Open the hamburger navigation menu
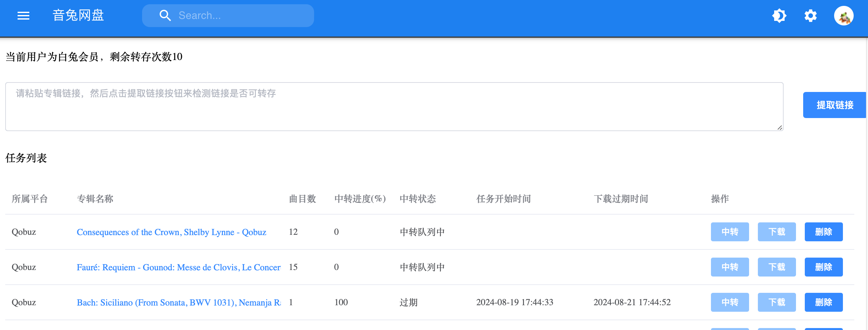 (23, 16)
